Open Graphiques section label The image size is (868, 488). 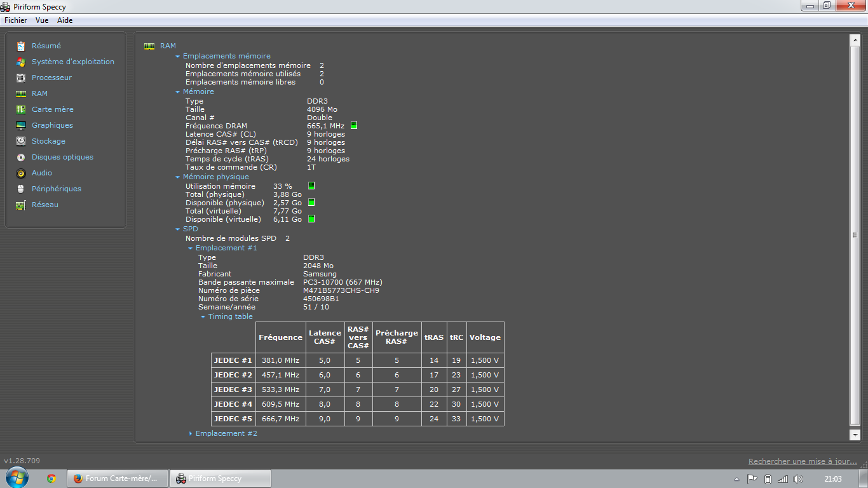[x=52, y=125]
